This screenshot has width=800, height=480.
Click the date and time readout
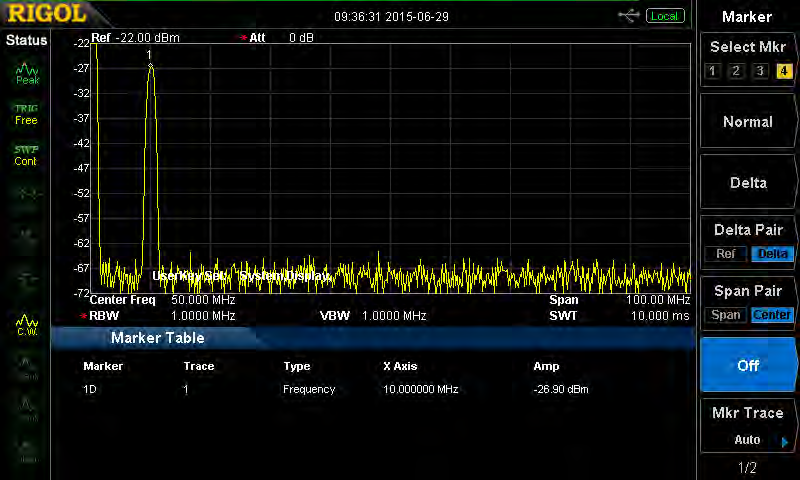click(391, 17)
